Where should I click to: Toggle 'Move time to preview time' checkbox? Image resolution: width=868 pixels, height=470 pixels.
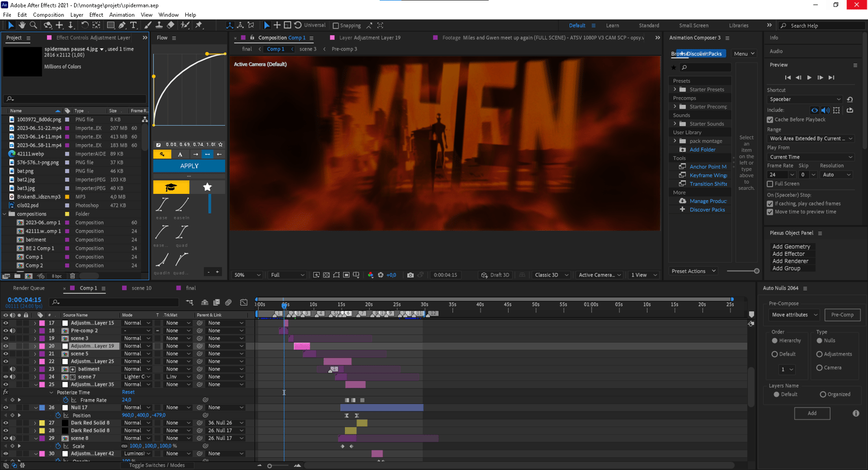[770, 212]
